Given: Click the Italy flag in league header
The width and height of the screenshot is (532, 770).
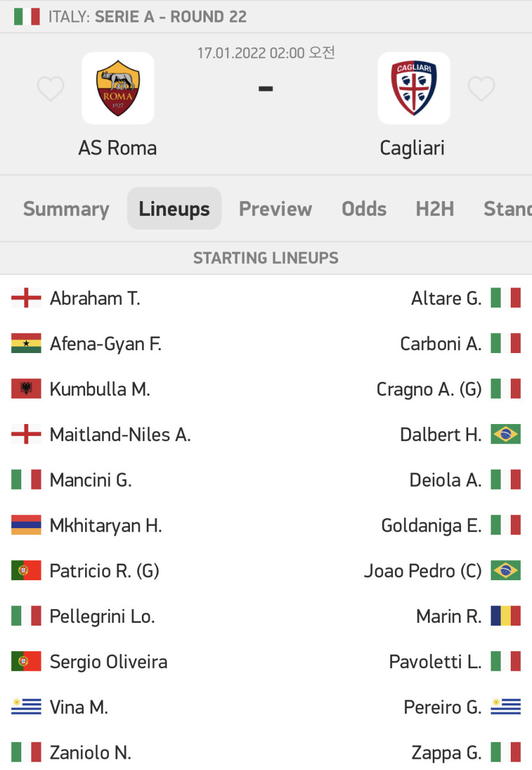Looking at the screenshot, I should pyautogui.click(x=27, y=17).
